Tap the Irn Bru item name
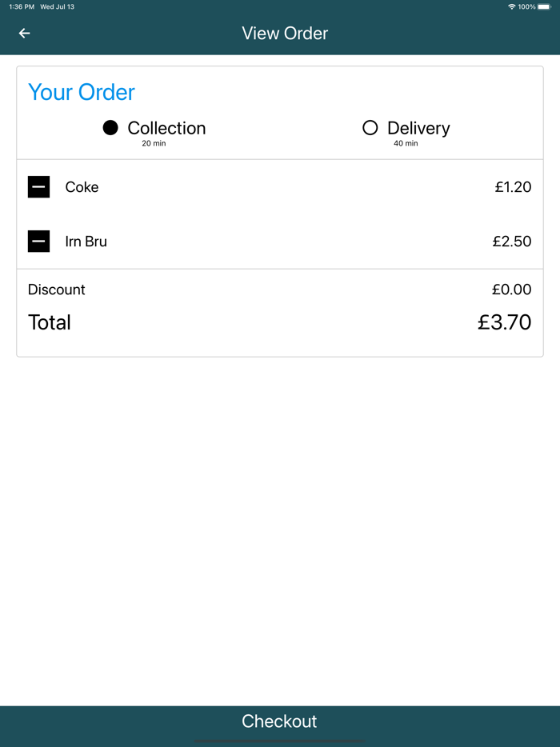Screen dimensions: 560x747 point(86,241)
